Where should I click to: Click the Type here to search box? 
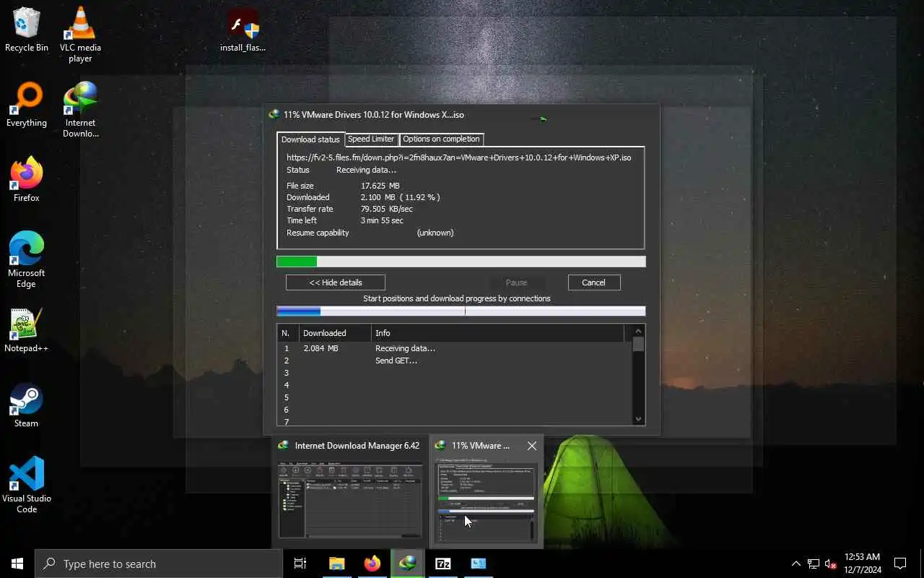(x=159, y=564)
